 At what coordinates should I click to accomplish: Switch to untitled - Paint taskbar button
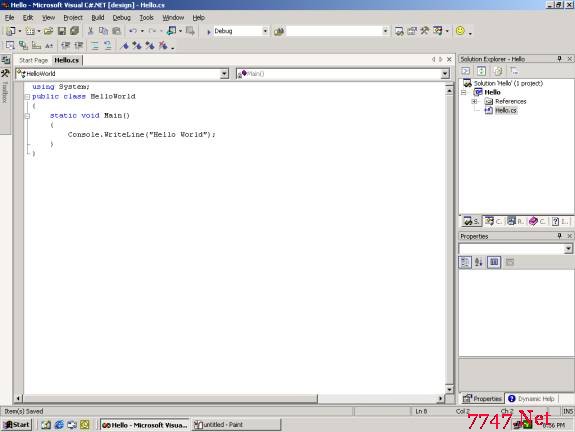[x=236, y=425]
